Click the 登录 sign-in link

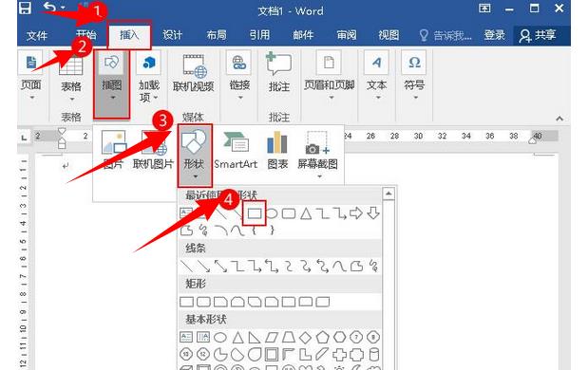[x=495, y=35]
